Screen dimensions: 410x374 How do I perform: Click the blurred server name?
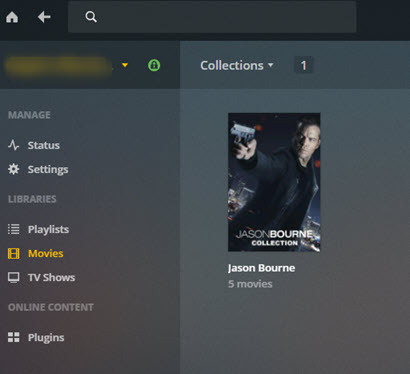(x=59, y=66)
